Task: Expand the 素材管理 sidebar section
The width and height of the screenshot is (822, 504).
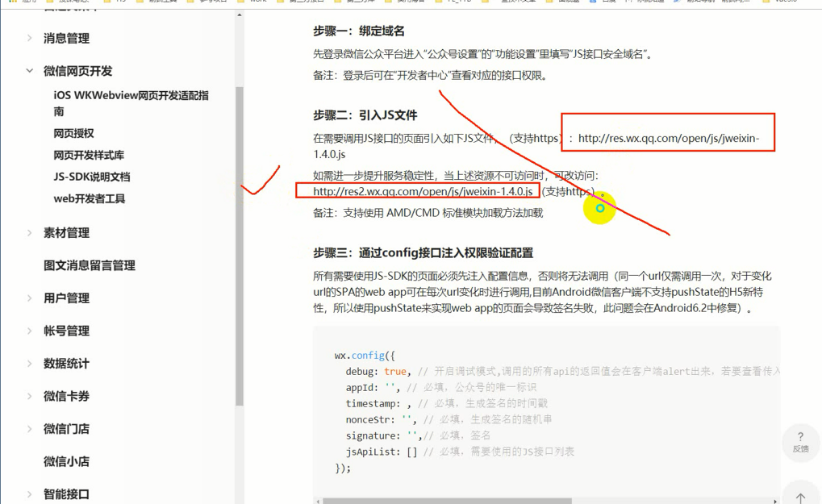Action: point(30,232)
